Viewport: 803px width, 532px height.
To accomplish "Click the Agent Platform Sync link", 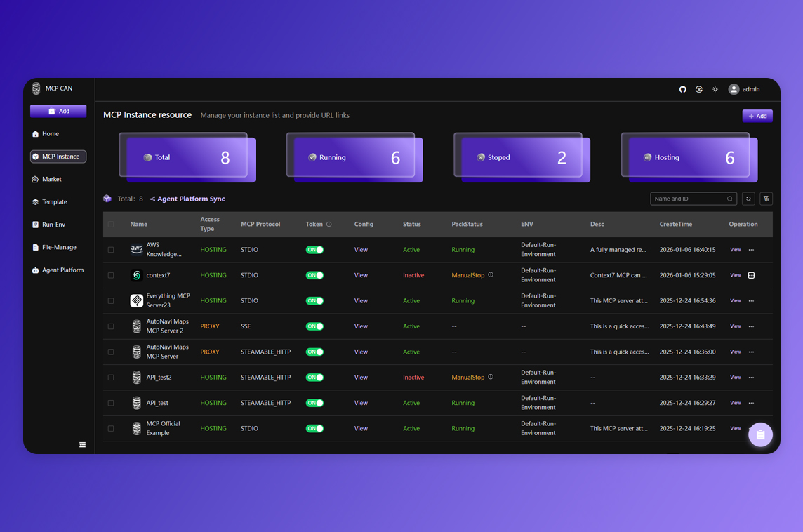I will point(187,199).
